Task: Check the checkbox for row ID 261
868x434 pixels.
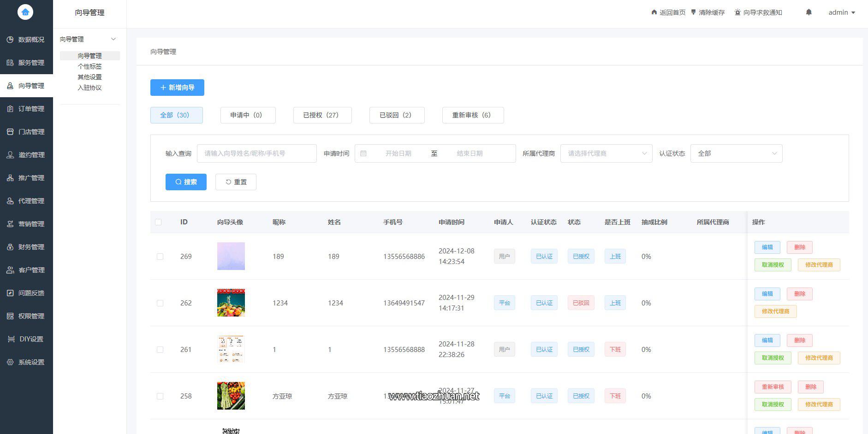Action: pos(160,350)
